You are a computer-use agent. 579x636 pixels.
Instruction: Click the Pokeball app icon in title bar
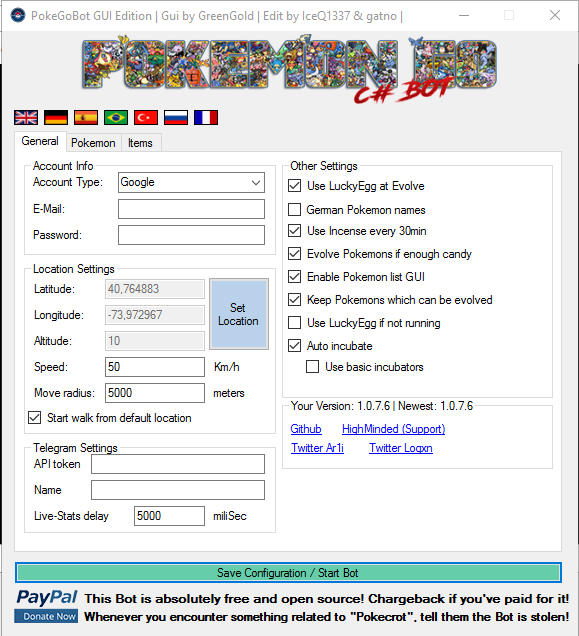tap(18, 15)
